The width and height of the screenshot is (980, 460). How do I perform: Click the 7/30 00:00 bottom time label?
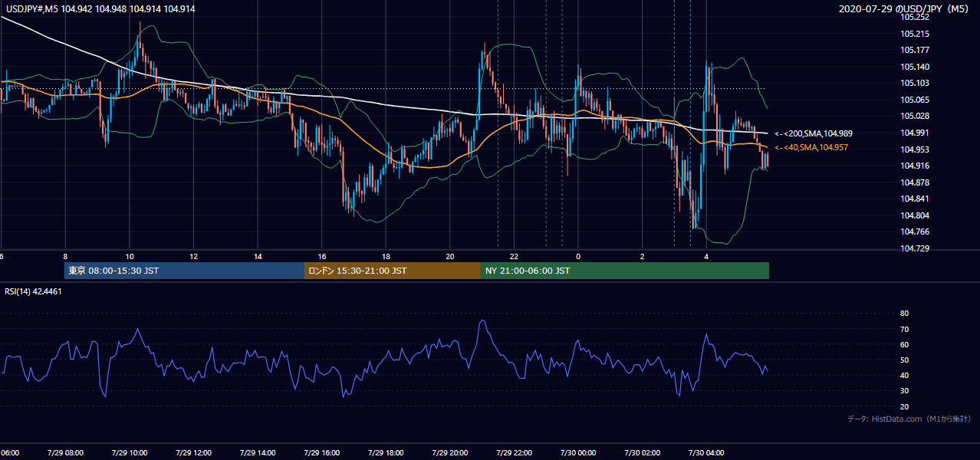pyautogui.click(x=578, y=452)
